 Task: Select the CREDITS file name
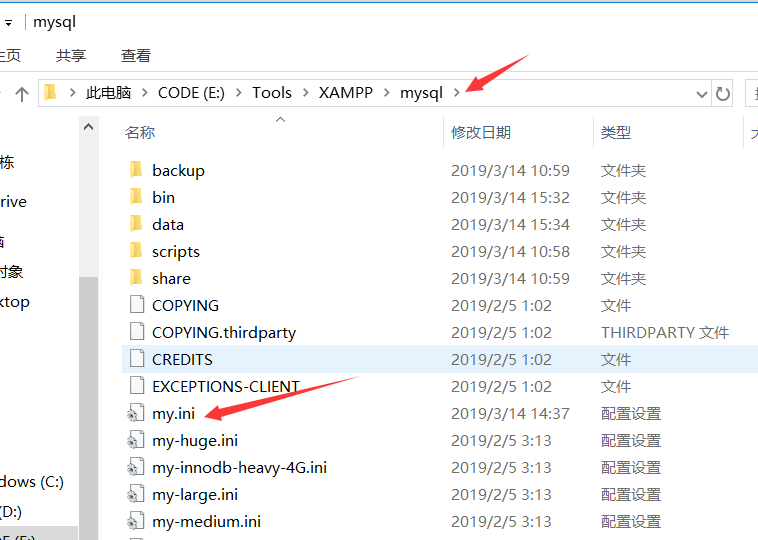pyautogui.click(x=182, y=360)
